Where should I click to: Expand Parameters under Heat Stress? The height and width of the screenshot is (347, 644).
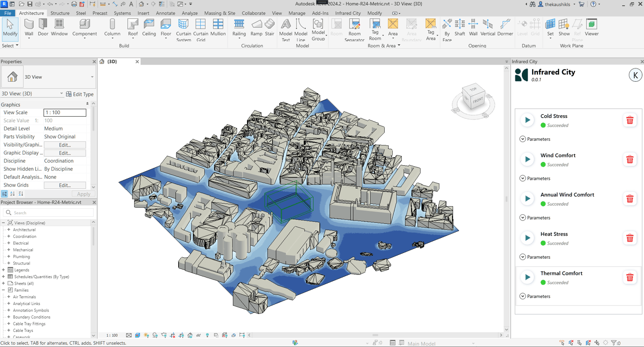coord(523,257)
